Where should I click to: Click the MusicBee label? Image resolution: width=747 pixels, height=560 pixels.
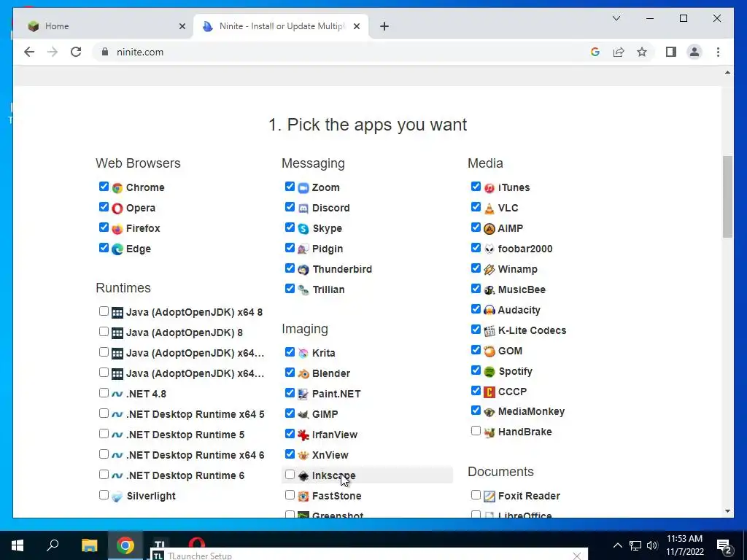(522, 289)
